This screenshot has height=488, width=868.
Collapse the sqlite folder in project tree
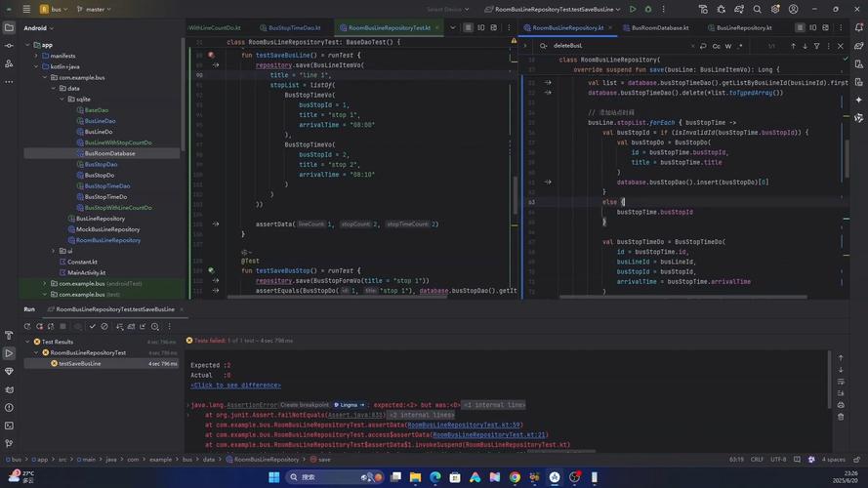click(x=61, y=99)
